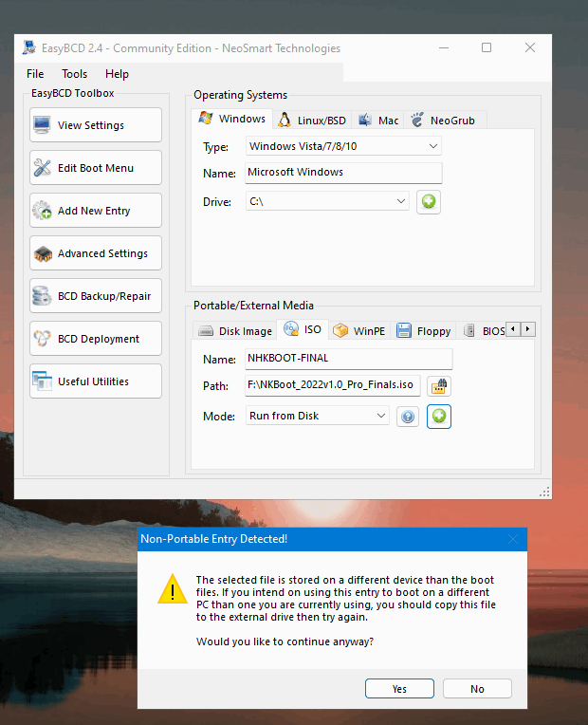This screenshot has width=588, height=725.
Task: Click the ISO Path input field
Action: [x=332, y=385]
